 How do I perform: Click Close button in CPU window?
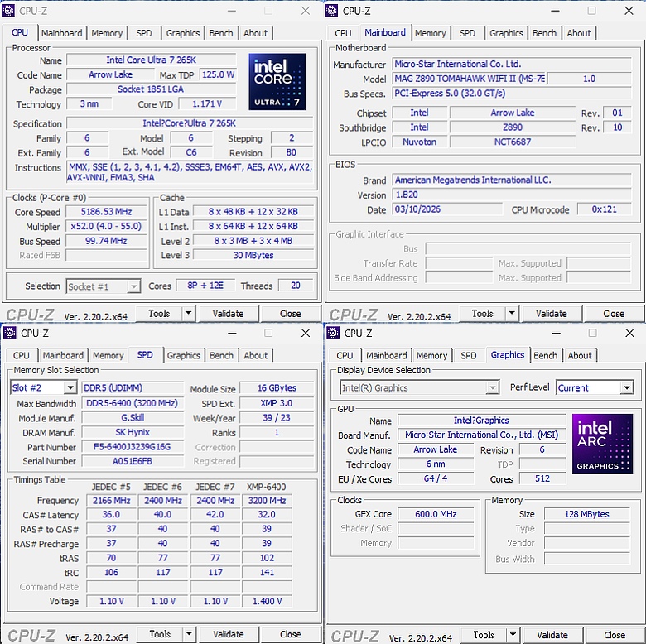click(291, 314)
